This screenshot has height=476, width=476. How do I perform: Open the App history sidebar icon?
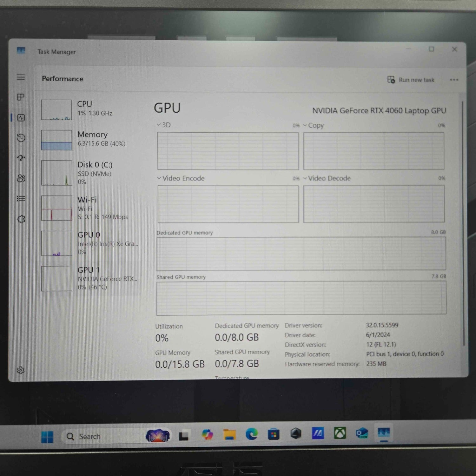click(21, 138)
